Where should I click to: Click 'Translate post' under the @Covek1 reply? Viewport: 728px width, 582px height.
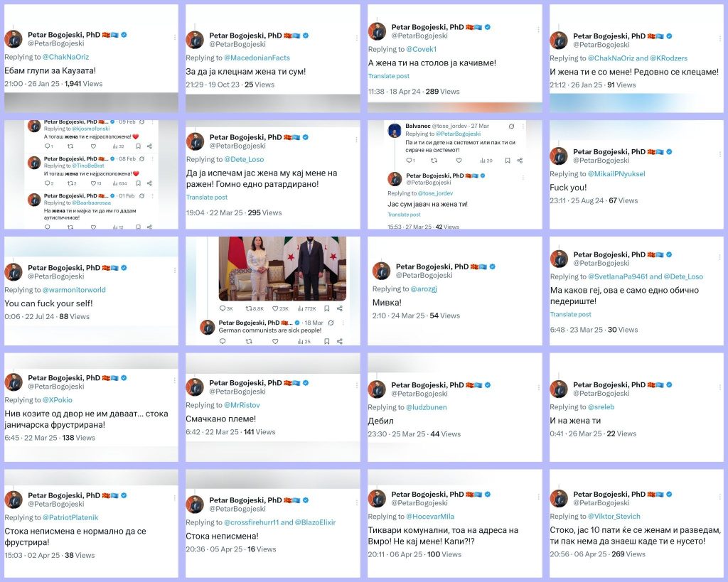pyautogui.click(x=389, y=76)
